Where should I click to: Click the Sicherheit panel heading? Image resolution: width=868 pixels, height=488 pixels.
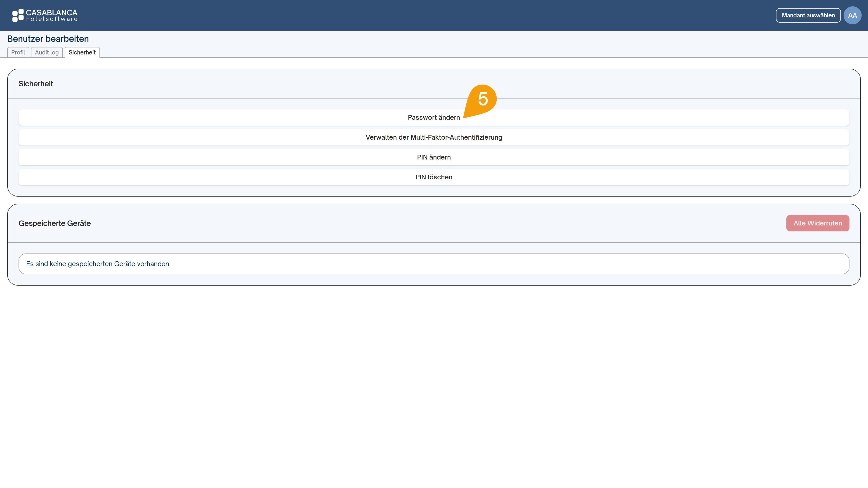click(x=36, y=84)
